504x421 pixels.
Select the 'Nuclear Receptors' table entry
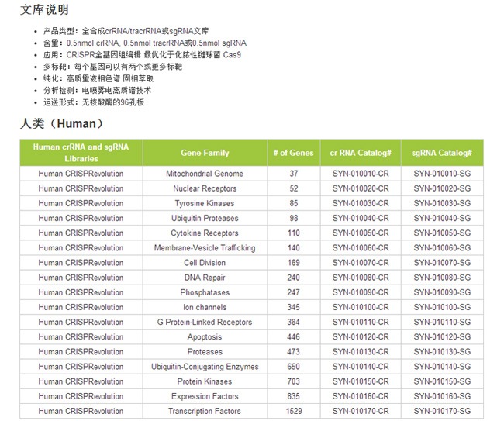pyautogui.click(x=205, y=188)
